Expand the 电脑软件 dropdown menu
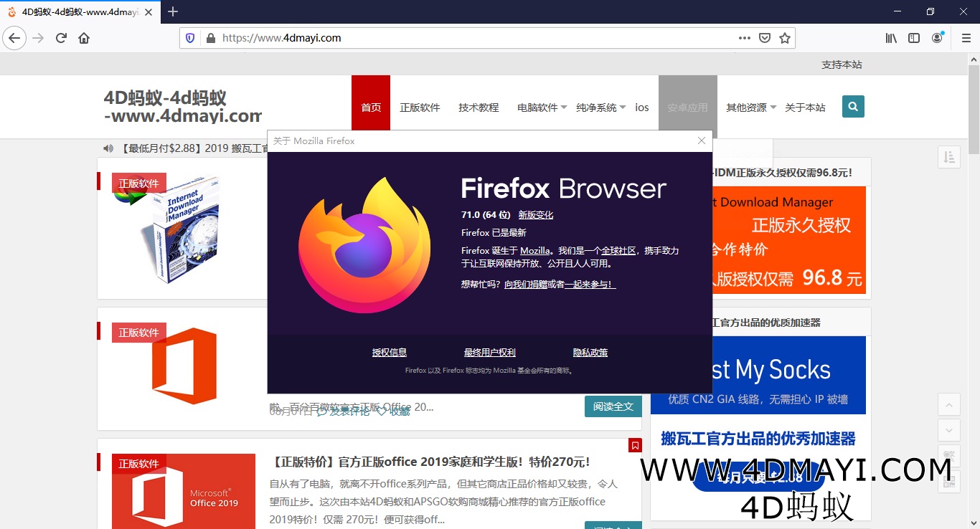This screenshot has width=980, height=529. coord(542,108)
